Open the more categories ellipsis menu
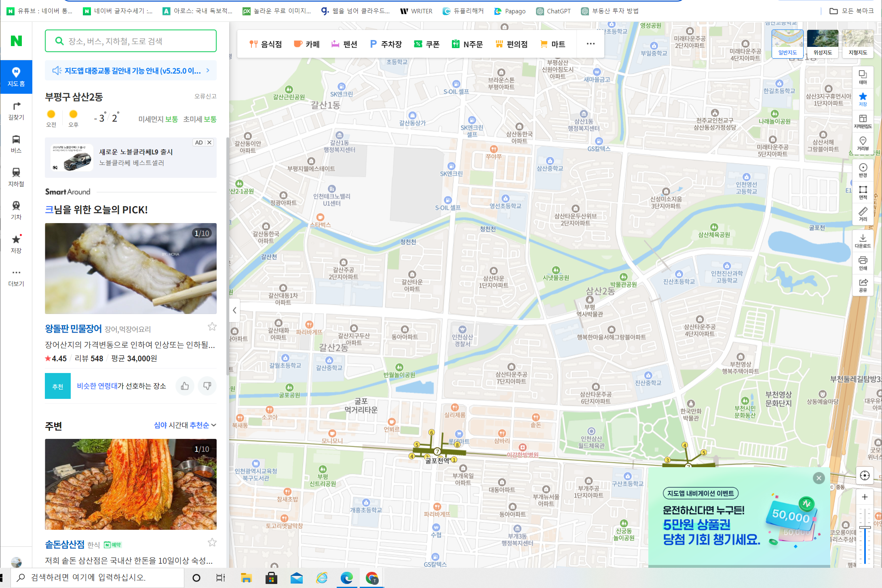Viewport: 882px width, 588px height. (x=591, y=44)
